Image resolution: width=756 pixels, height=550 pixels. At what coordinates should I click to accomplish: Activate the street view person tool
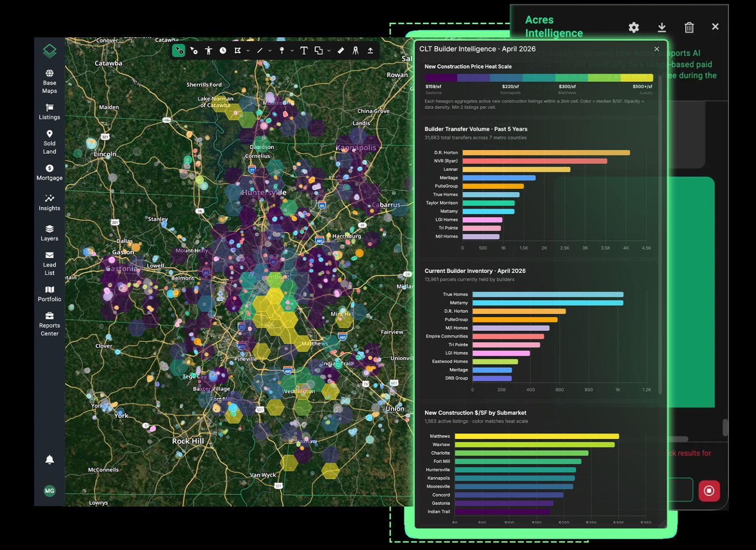pyautogui.click(x=208, y=51)
